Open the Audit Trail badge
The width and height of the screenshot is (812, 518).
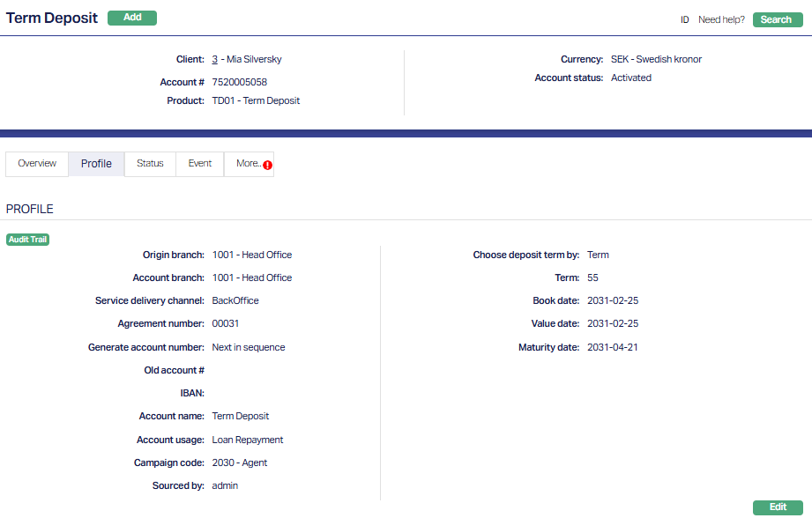tap(28, 240)
